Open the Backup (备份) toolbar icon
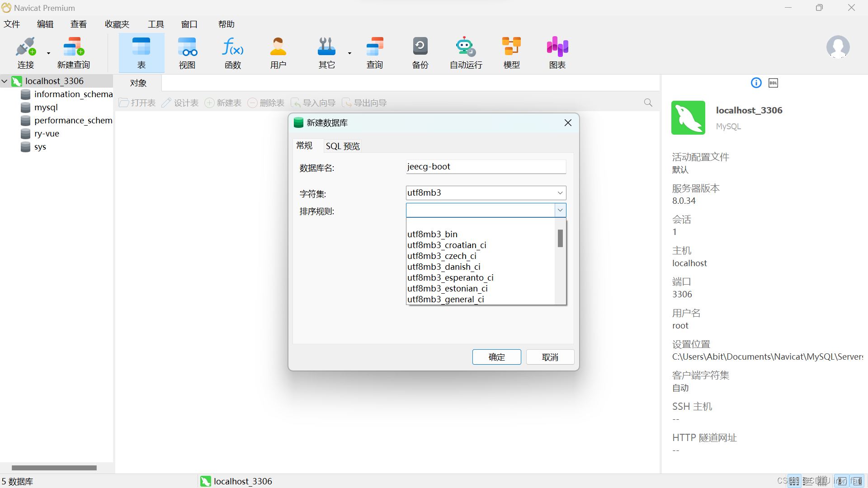The width and height of the screenshot is (868, 488). click(420, 53)
